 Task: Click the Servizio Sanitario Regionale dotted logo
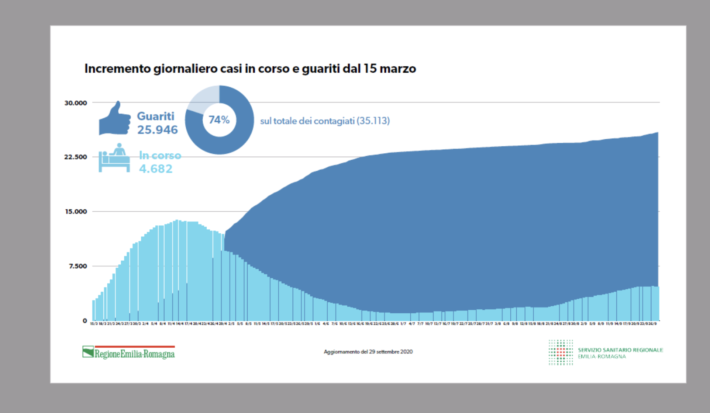pyautogui.click(x=560, y=352)
